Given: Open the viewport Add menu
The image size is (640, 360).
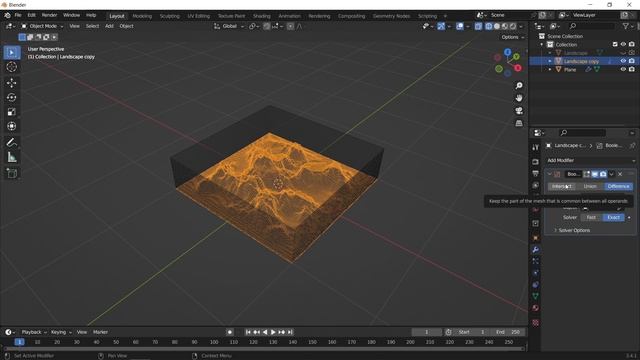Looking at the screenshot, I should pyautogui.click(x=109, y=26).
